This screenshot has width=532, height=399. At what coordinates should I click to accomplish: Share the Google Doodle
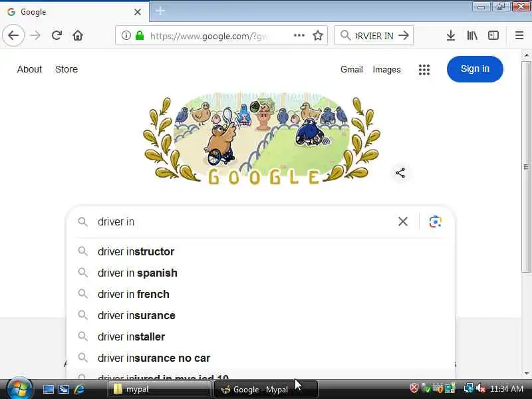(400, 173)
